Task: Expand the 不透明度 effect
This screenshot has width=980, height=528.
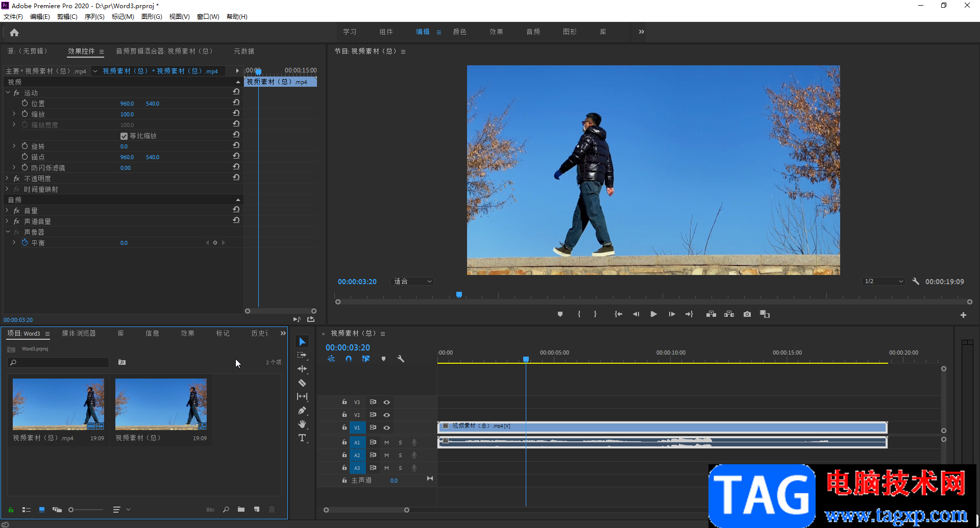Action: (8, 178)
